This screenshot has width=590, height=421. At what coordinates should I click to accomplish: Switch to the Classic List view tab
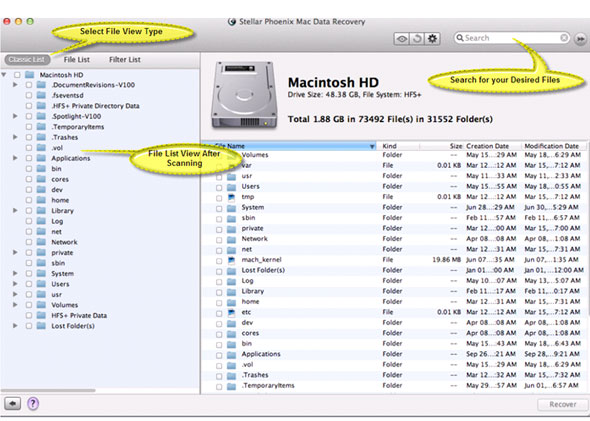coord(27,59)
